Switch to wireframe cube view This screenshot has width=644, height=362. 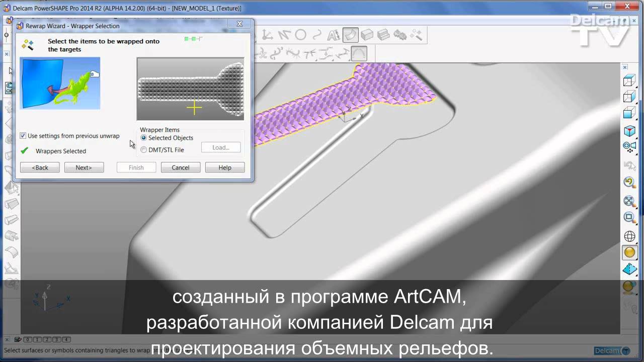629,80
